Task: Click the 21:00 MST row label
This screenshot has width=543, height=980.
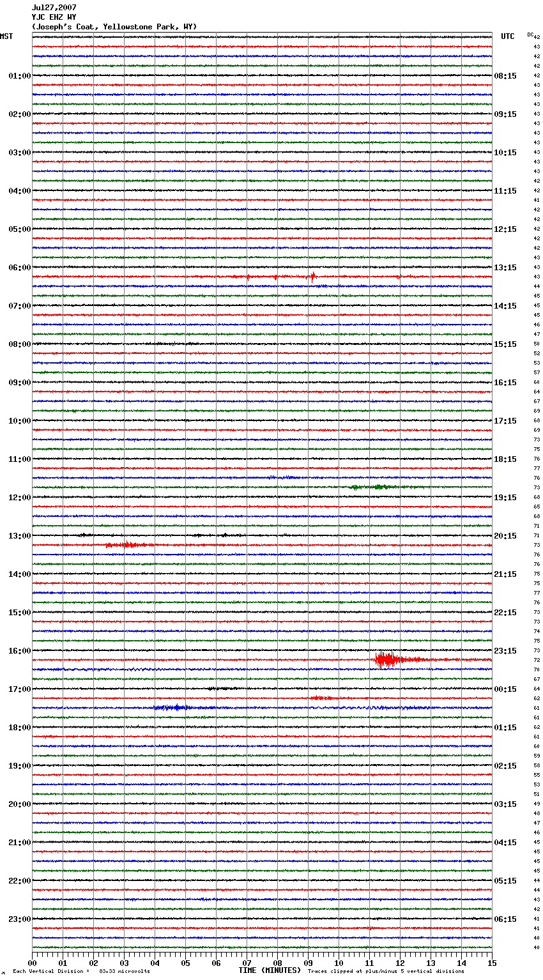Action: pos(20,843)
